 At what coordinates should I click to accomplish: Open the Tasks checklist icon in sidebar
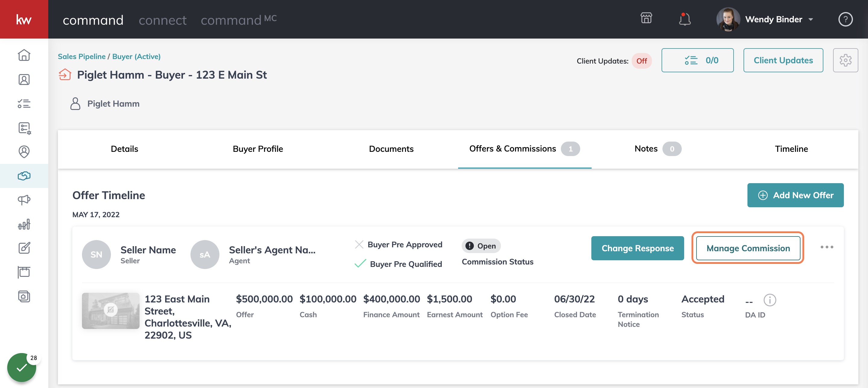(x=24, y=104)
